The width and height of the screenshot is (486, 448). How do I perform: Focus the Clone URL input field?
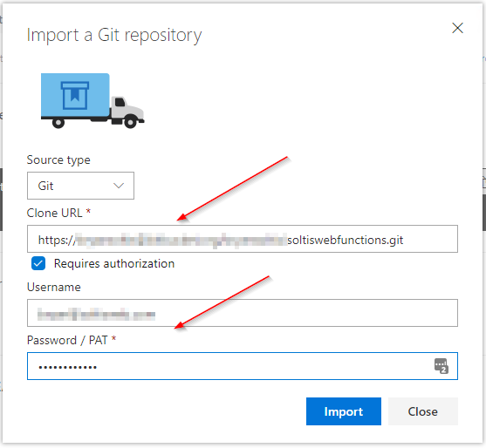click(243, 239)
